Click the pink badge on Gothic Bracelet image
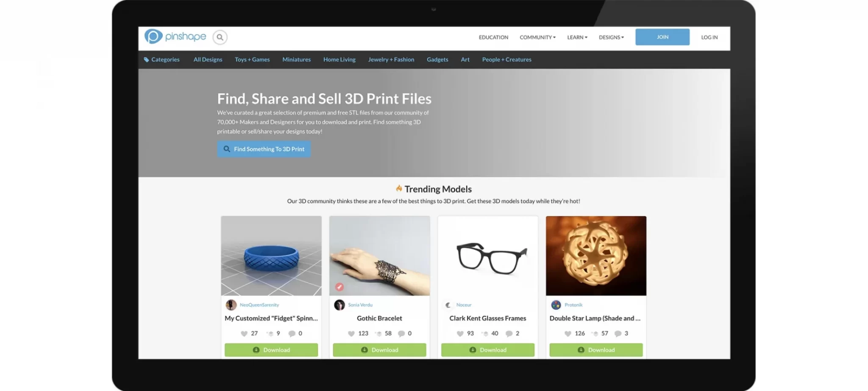868x391 pixels. 339,287
